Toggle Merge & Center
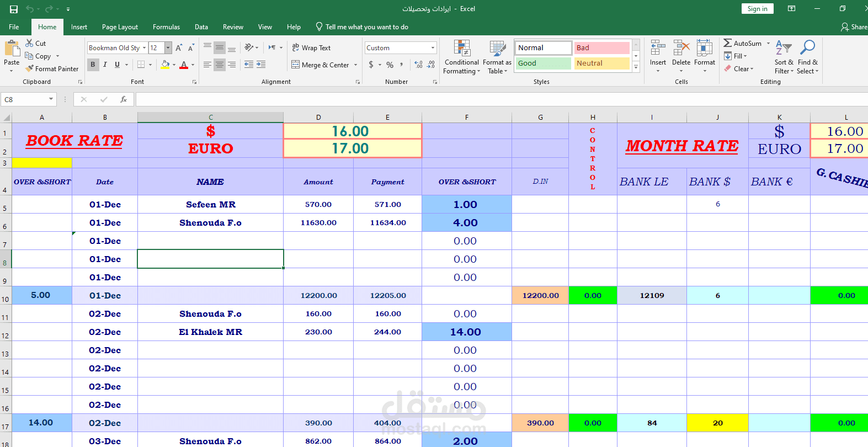This screenshot has height=447, width=868. click(x=321, y=65)
